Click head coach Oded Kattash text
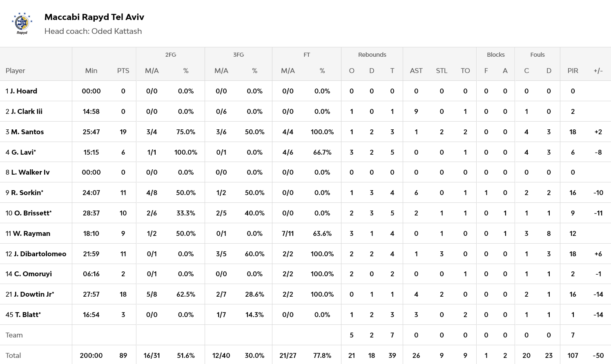This screenshot has width=611, height=364. click(x=93, y=31)
